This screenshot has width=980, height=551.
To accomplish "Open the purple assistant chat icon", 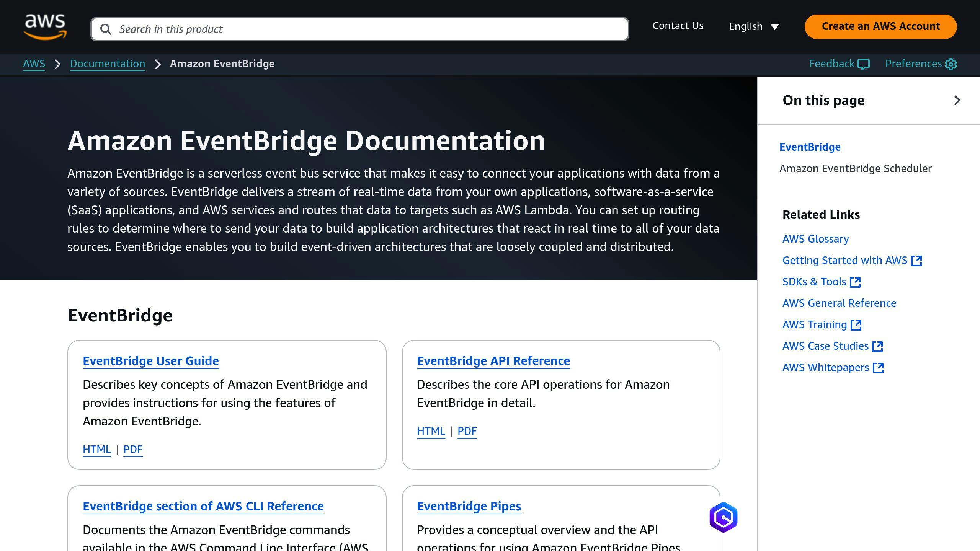I will tap(723, 517).
